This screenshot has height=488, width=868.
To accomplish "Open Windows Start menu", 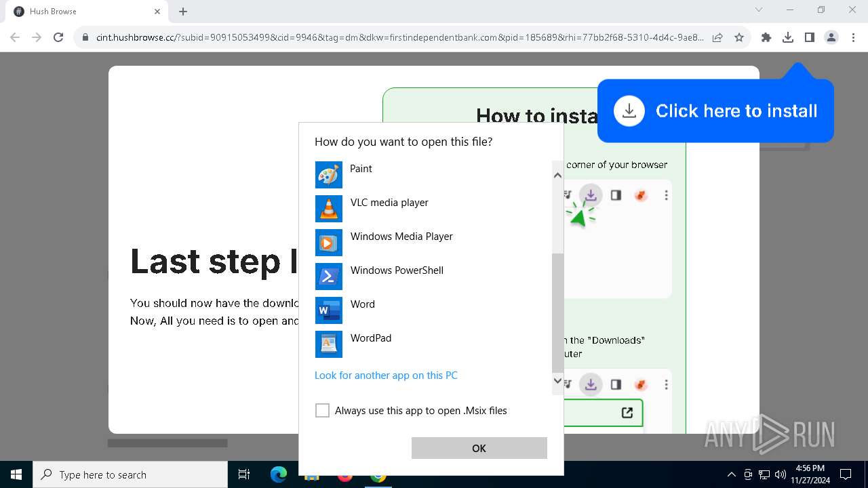I will [x=16, y=474].
